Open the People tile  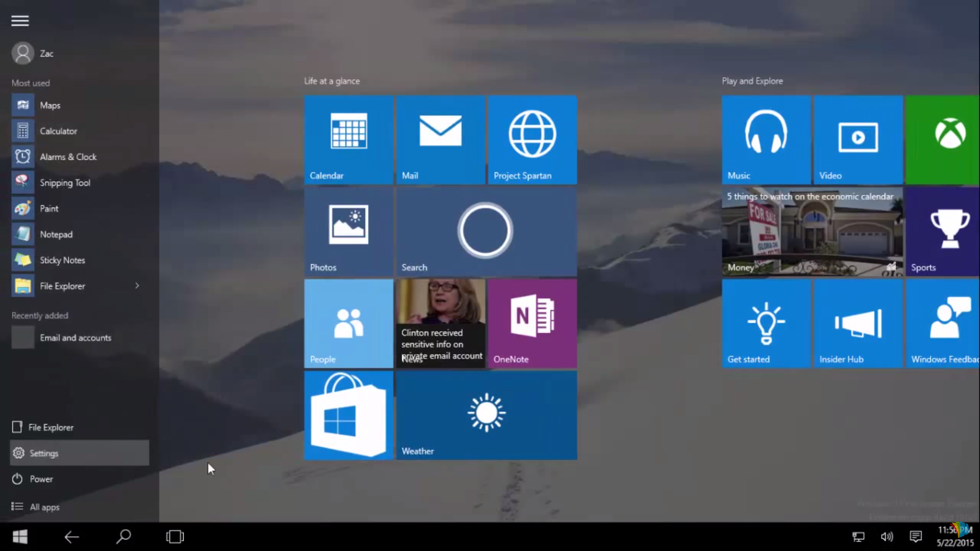point(349,323)
